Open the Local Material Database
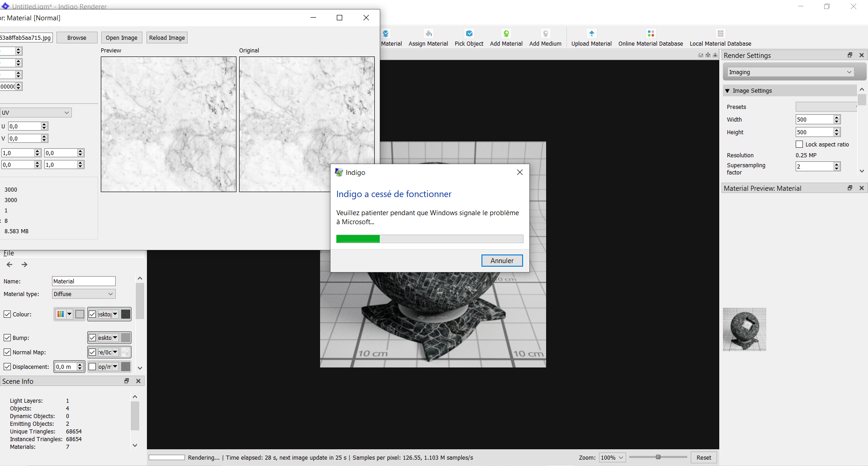This screenshot has width=868, height=466. tap(720, 34)
